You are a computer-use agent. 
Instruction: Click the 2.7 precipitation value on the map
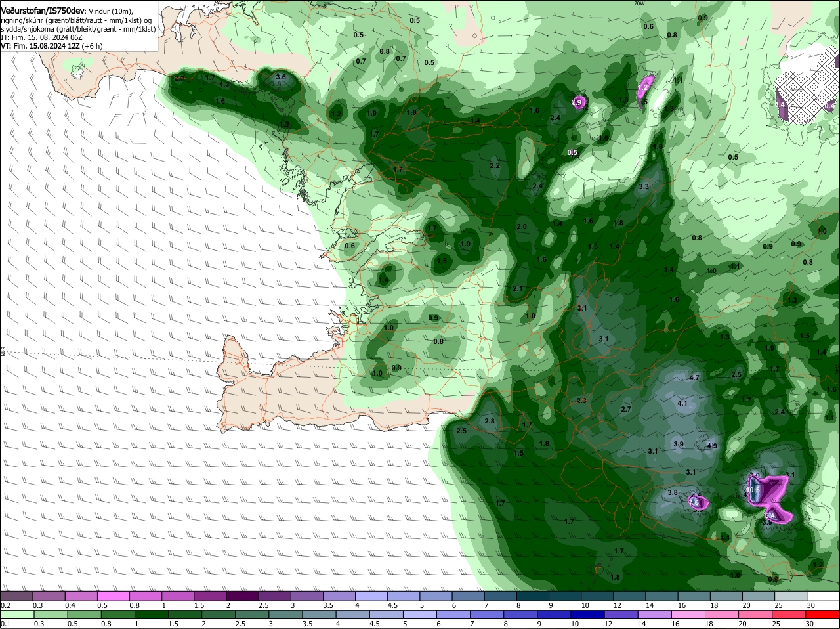pyautogui.click(x=625, y=409)
